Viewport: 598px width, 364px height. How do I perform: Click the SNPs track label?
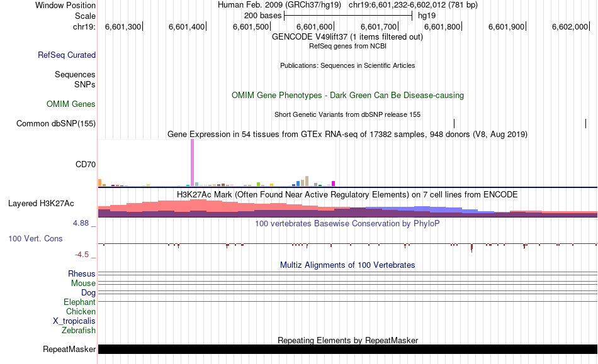pyautogui.click(x=85, y=84)
